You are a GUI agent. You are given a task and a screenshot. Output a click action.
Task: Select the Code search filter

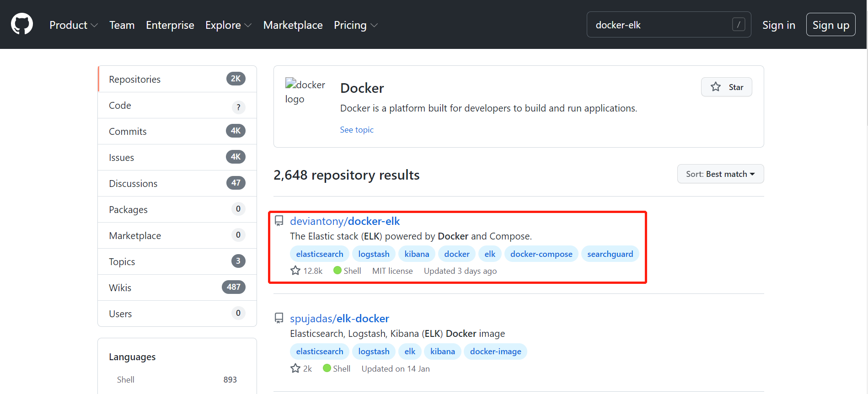pos(177,105)
